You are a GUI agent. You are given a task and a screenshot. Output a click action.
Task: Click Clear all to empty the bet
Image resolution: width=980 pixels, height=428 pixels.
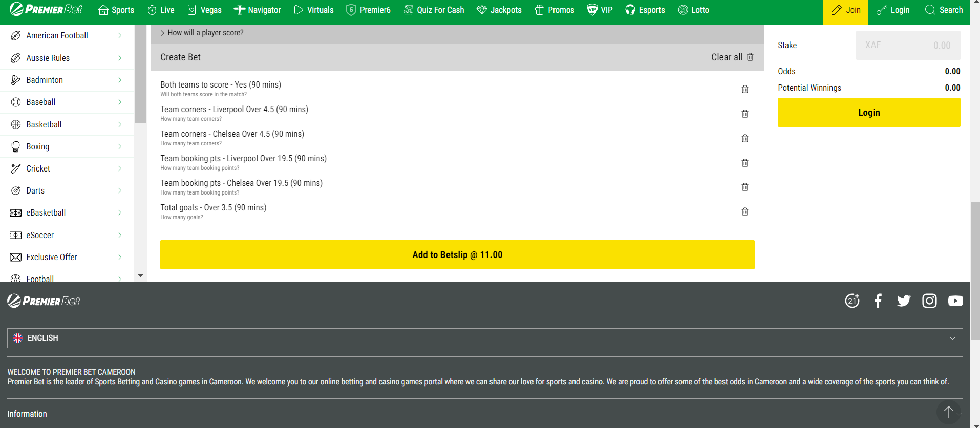tap(732, 57)
